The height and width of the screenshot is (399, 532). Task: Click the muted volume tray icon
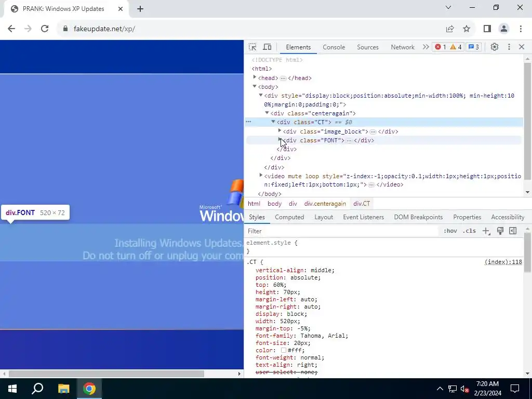click(x=465, y=389)
